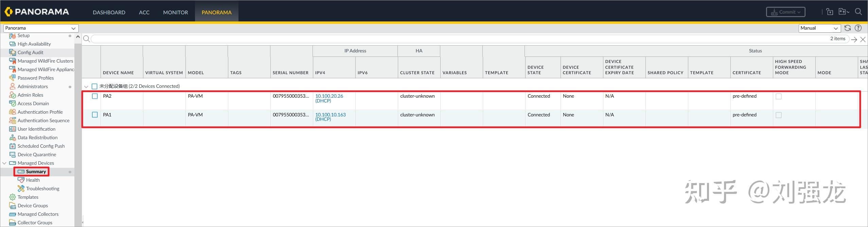Open the search magnifier in top bar
Screen dimensions: 868x227
click(858, 12)
